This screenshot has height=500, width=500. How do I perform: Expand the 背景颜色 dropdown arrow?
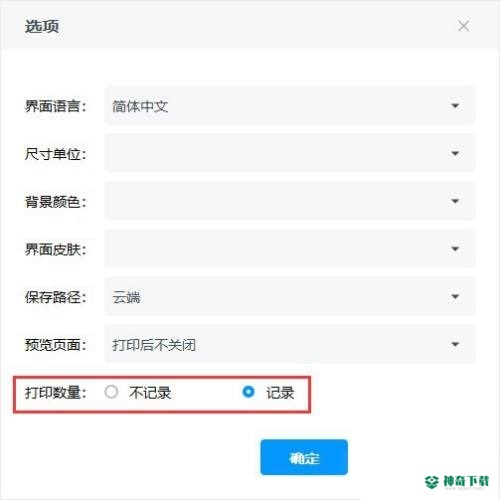455,201
